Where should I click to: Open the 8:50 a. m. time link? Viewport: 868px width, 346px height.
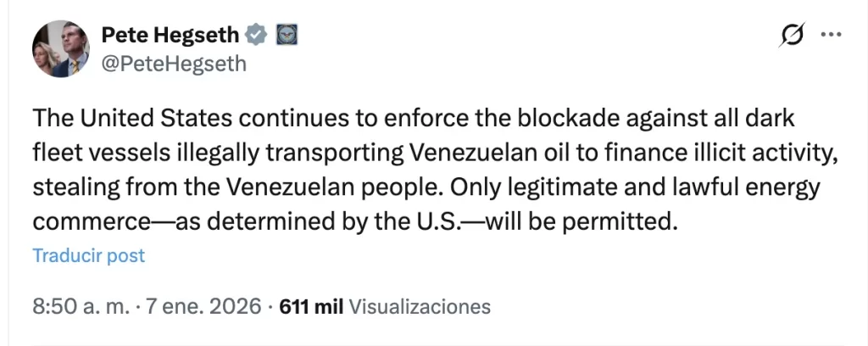tap(79, 306)
